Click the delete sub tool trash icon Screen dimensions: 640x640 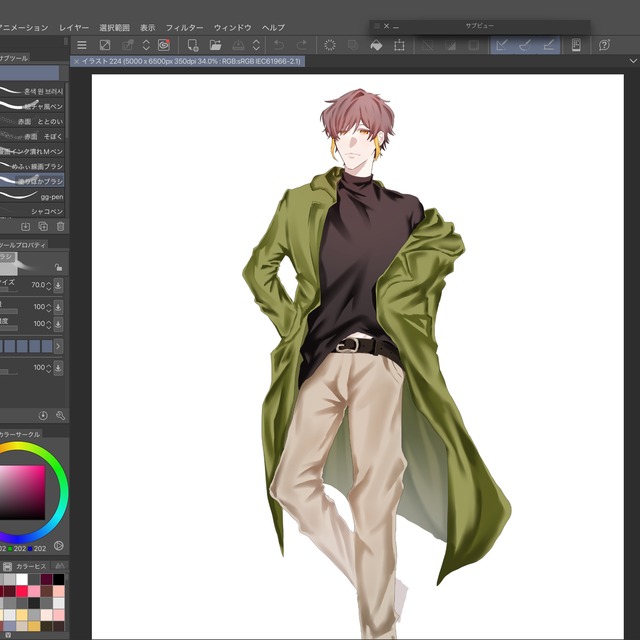click(x=60, y=227)
